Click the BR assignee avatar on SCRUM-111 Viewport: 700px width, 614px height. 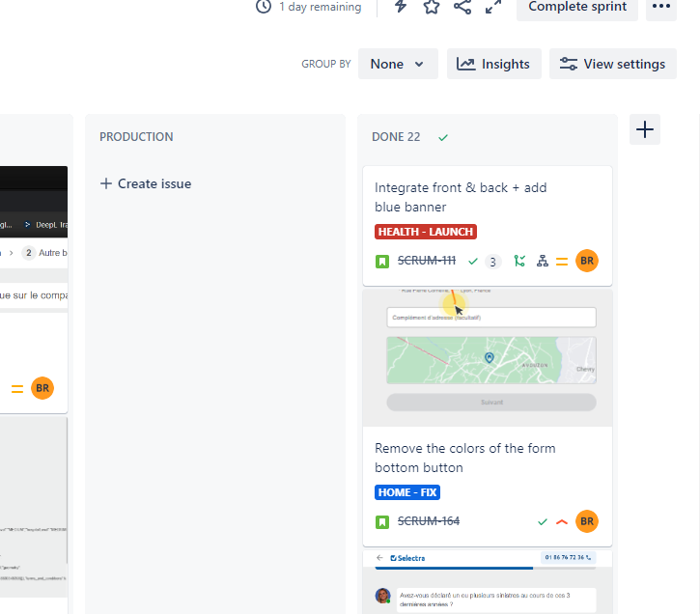pos(587,261)
